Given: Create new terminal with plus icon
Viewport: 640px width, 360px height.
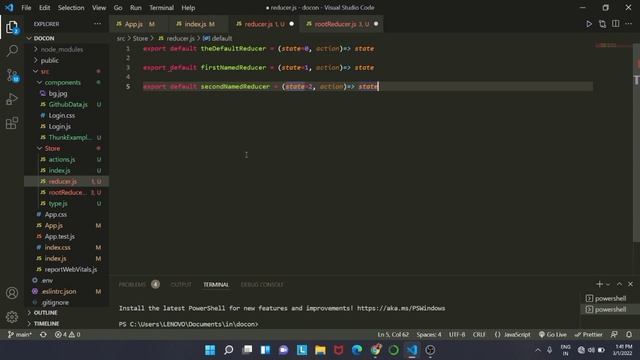Looking at the screenshot, I should click(x=599, y=284).
